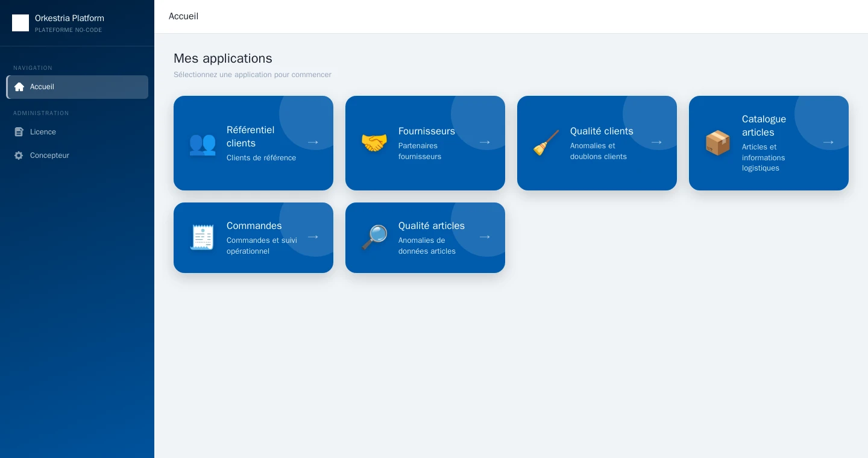This screenshot has width=868, height=458.
Task: Click the ADMINISTRATION section label
Action: point(41,113)
